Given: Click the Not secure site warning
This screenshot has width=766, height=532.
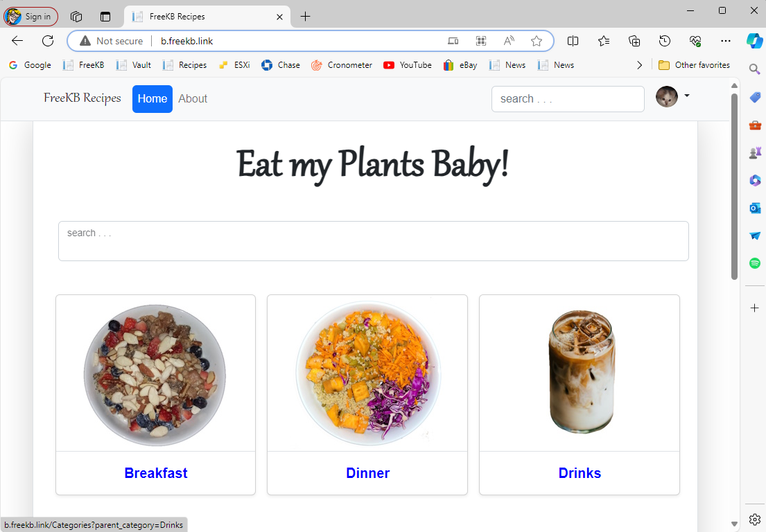Looking at the screenshot, I should point(112,41).
